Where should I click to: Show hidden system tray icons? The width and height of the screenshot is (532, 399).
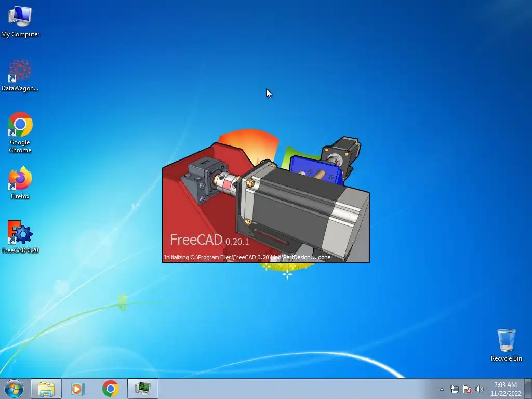tap(442, 389)
